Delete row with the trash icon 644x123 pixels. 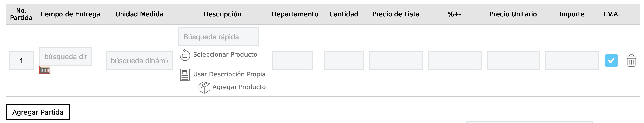pos(631,60)
